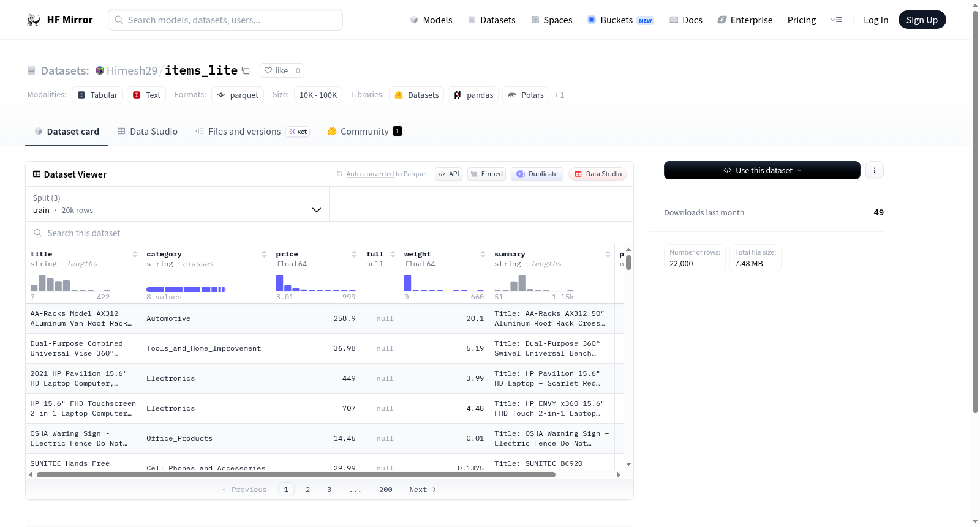Click the Datasets stack icon beside title

click(x=31, y=71)
